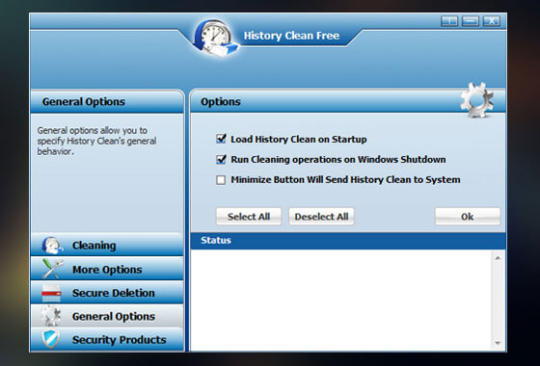Open the Cleaning section label
This screenshot has width=540, height=366.
click(94, 245)
